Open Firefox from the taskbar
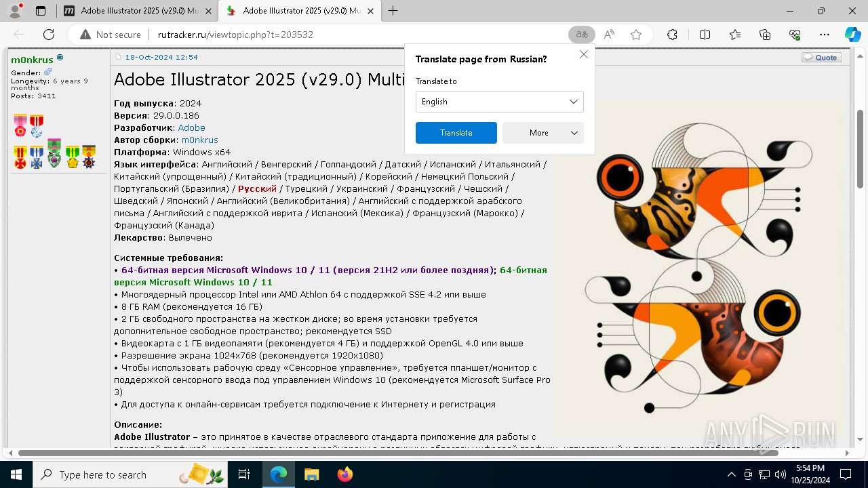The height and width of the screenshot is (488, 868). point(344,475)
